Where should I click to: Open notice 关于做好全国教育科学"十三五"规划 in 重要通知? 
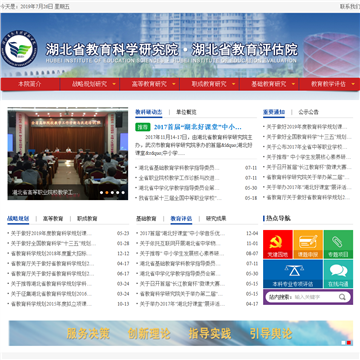tap(309, 137)
